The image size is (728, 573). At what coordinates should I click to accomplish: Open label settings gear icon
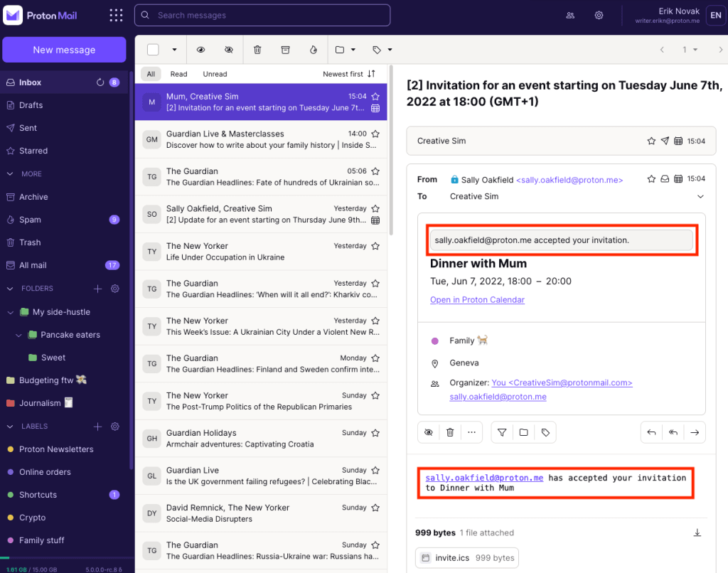115,427
